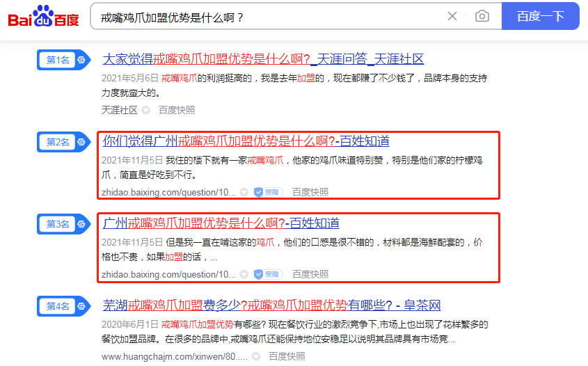588x366 pixels.
Task: Open 百度快照 for the 天涯社区 result
Action: coord(177,110)
